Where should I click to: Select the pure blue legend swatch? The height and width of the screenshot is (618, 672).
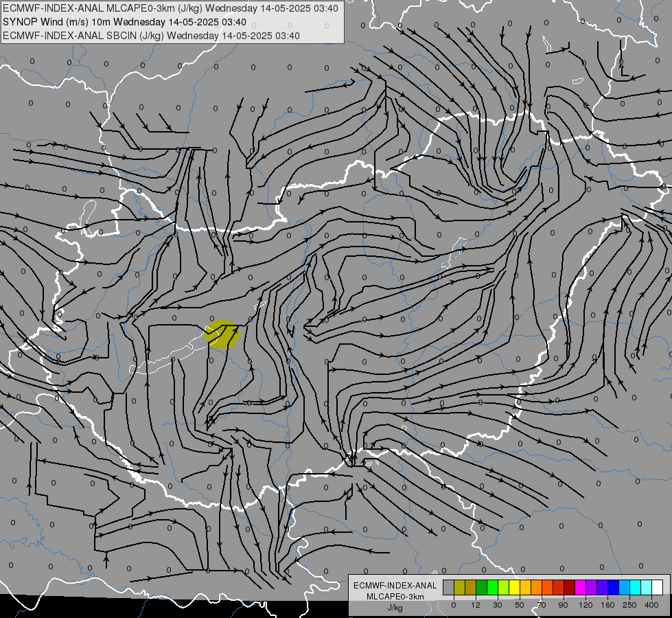point(613,587)
